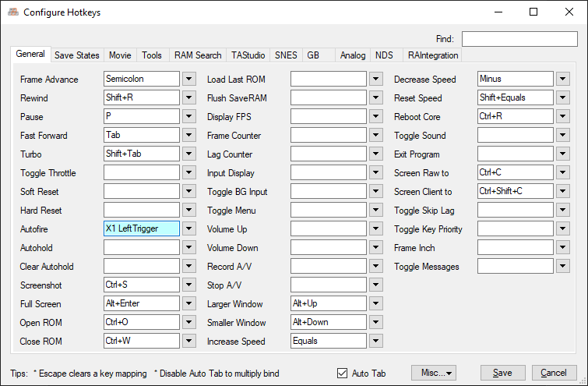Click the Save button

502,373
